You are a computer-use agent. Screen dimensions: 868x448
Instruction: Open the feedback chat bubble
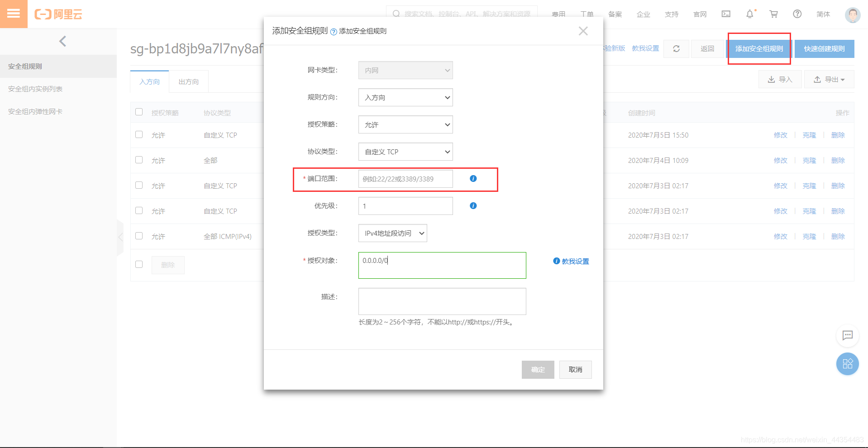click(x=847, y=336)
